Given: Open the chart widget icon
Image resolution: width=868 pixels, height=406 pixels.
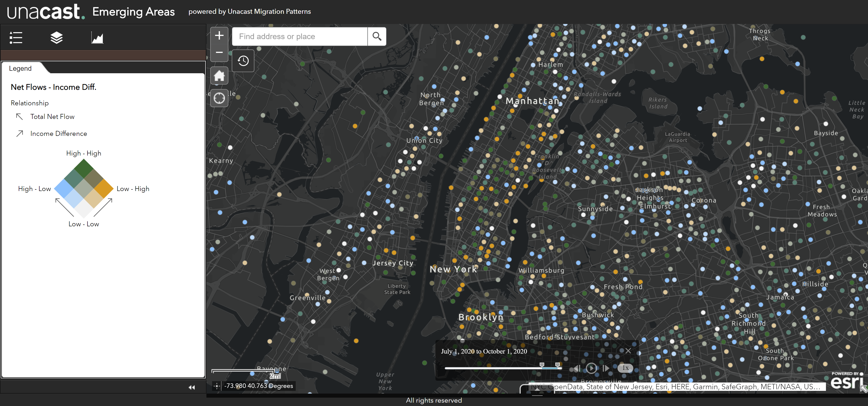Looking at the screenshot, I should (x=97, y=38).
